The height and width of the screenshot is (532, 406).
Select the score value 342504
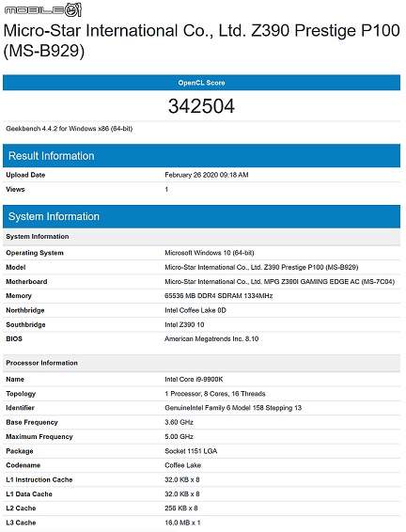201,106
